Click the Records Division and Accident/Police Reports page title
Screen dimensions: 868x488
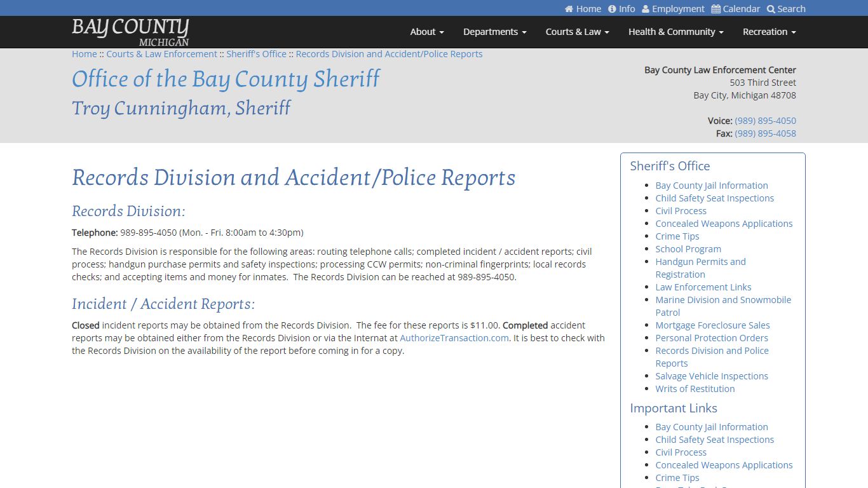click(294, 178)
